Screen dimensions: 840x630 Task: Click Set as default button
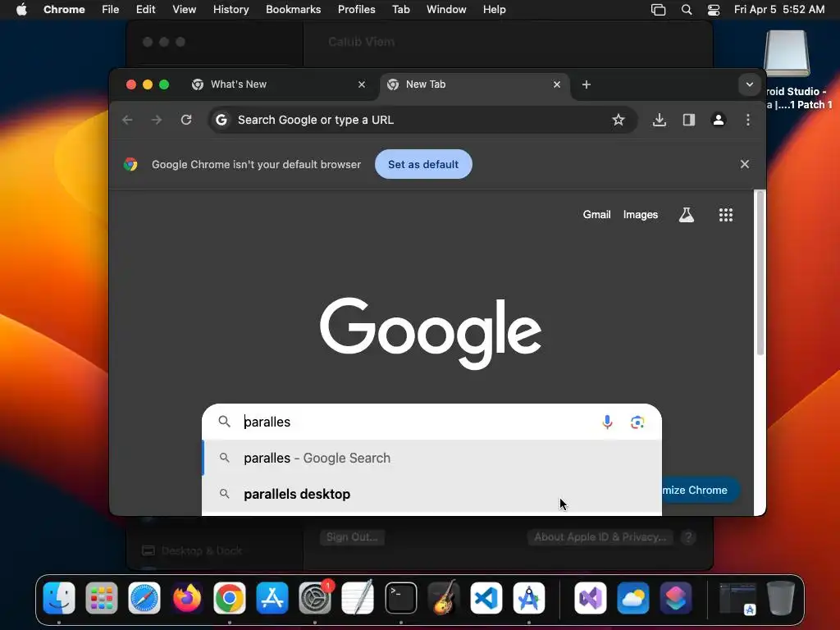pos(423,164)
